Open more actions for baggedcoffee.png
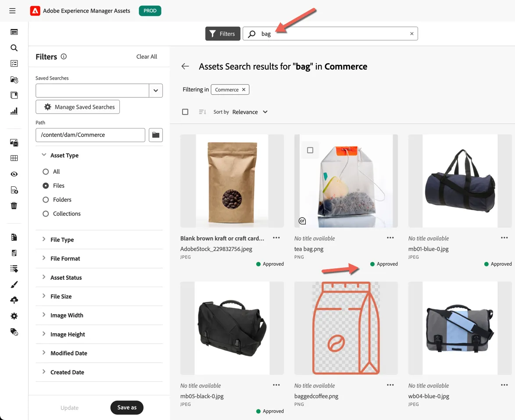 click(x=390, y=385)
